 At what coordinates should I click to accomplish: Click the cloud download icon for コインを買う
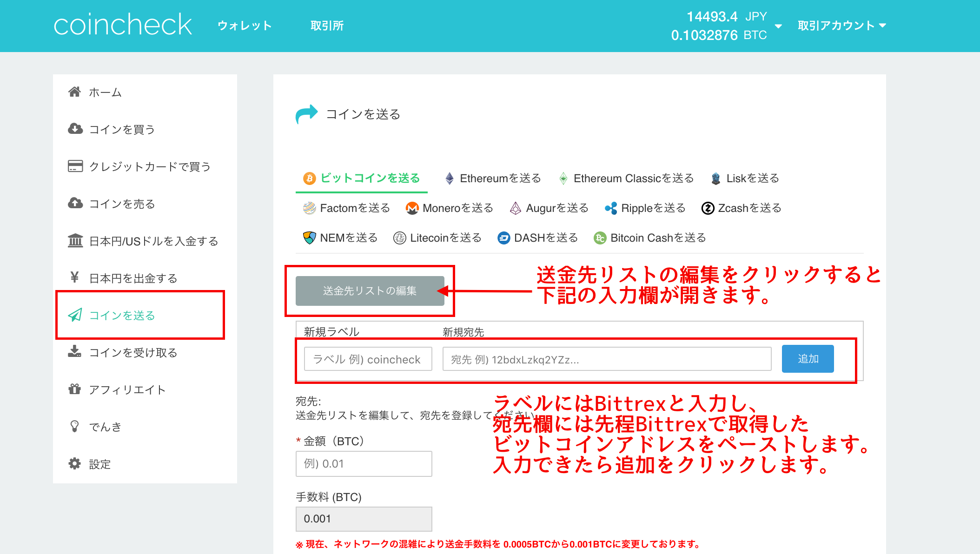tap(75, 129)
